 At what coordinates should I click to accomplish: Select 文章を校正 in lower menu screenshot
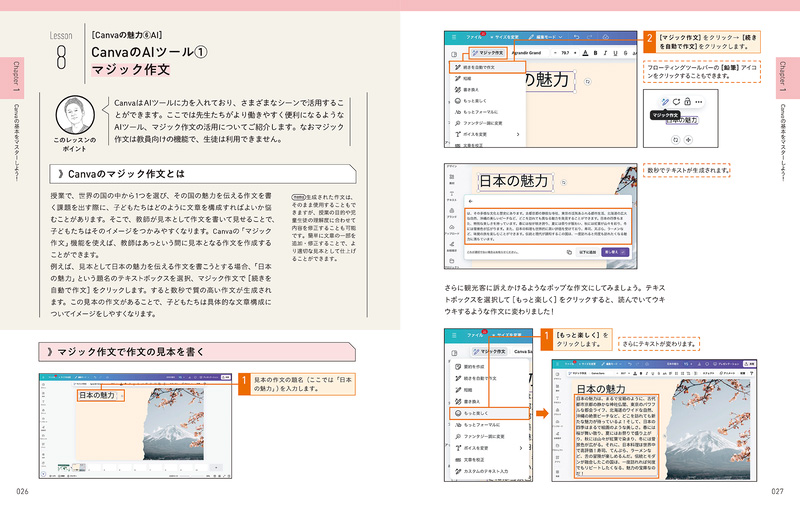click(489, 460)
